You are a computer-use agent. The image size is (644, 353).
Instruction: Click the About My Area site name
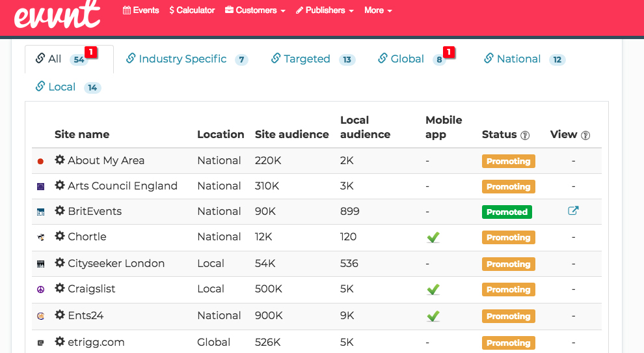tap(106, 160)
